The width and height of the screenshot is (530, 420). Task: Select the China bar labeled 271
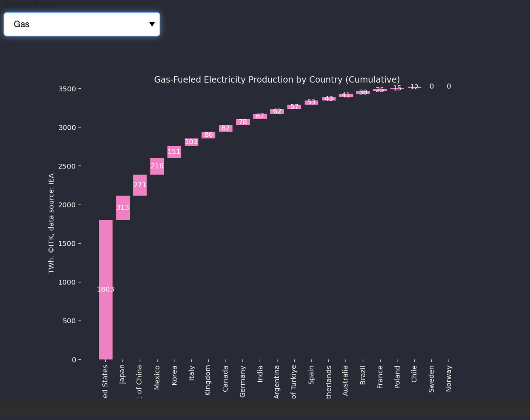[x=140, y=185]
